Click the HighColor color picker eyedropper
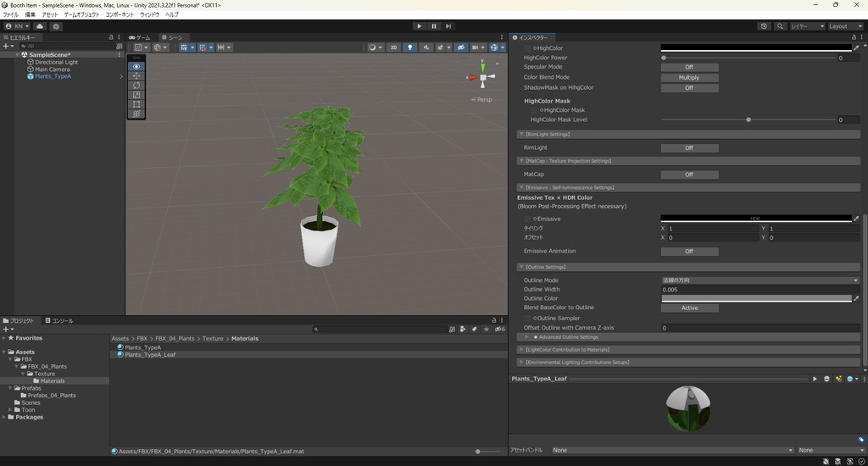The image size is (868, 466). 856,48
